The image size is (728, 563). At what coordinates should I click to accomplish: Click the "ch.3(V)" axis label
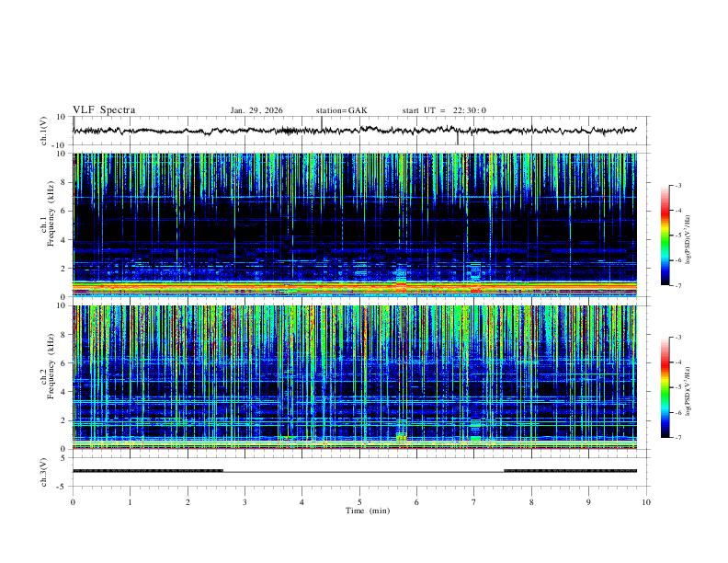coord(44,472)
